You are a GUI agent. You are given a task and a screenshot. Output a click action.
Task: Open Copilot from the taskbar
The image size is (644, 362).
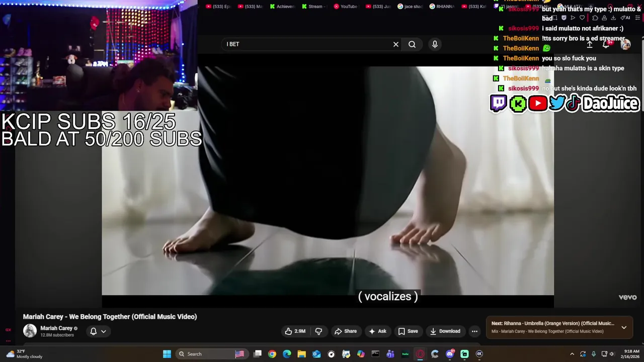click(361, 354)
